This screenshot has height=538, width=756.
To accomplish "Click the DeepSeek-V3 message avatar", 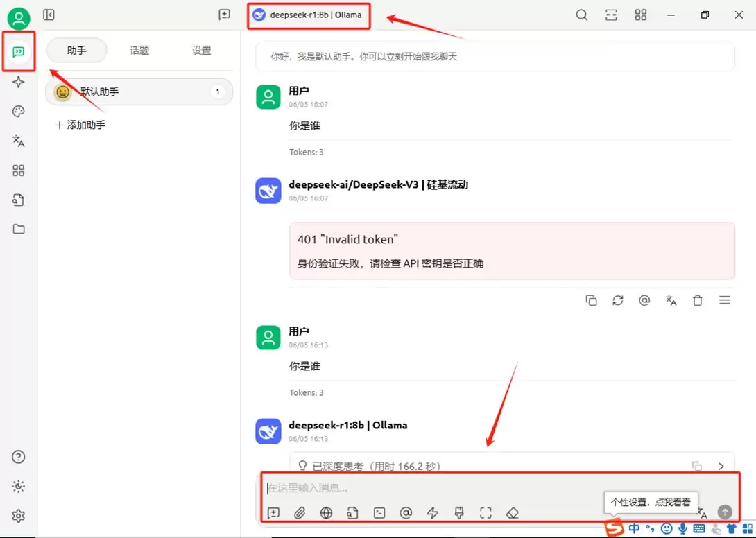I will tap(268, 191).
